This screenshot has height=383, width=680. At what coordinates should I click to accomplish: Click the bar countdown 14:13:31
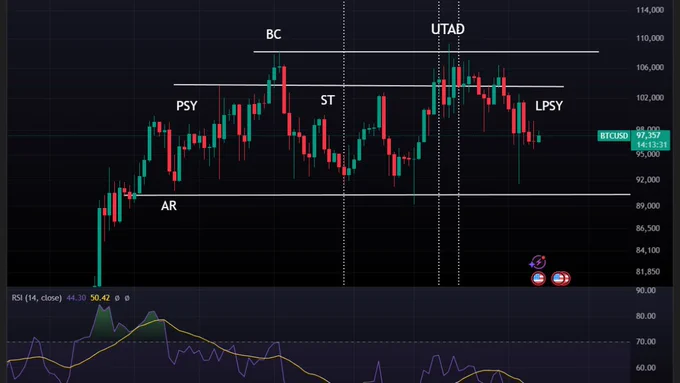point(651,144)
